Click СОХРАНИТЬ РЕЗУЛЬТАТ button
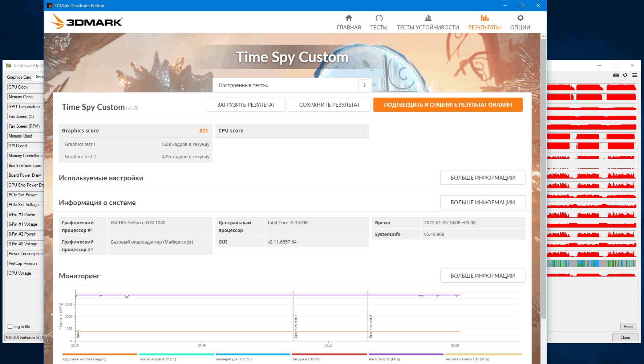The width and height of the screenshot is (644, 364). (x=329, y=105)
